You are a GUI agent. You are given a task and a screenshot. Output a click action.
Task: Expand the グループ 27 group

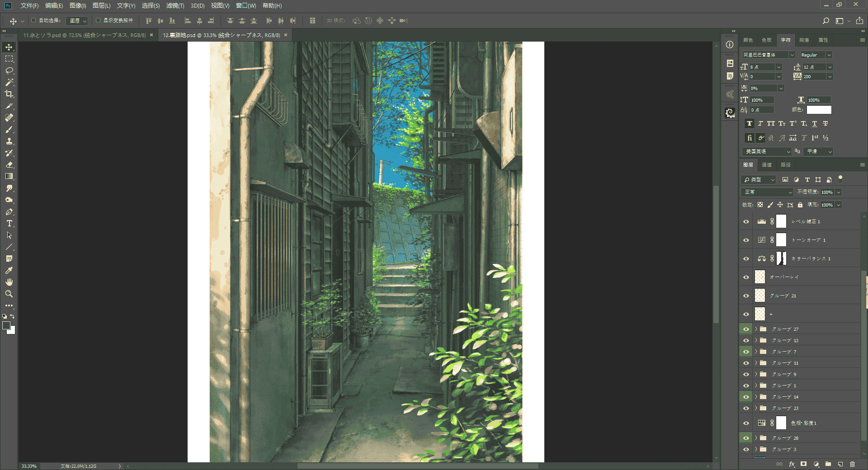point(756,329)
